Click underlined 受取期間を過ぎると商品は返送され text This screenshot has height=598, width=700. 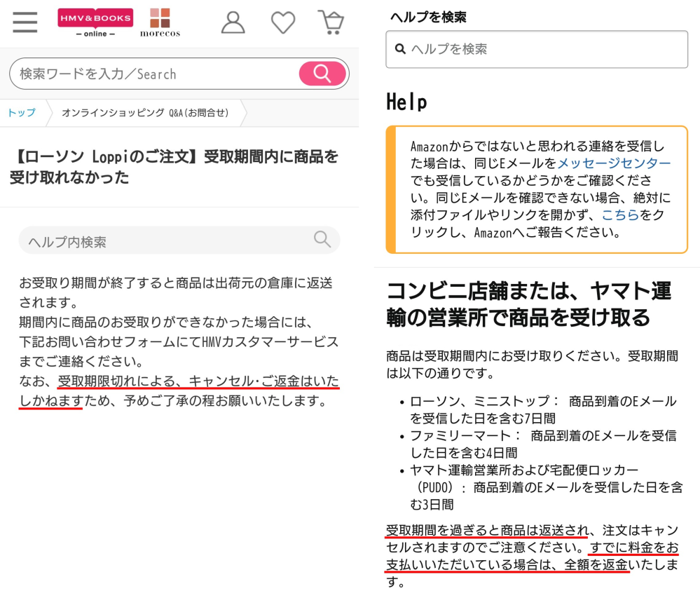[x=487, y=530]
